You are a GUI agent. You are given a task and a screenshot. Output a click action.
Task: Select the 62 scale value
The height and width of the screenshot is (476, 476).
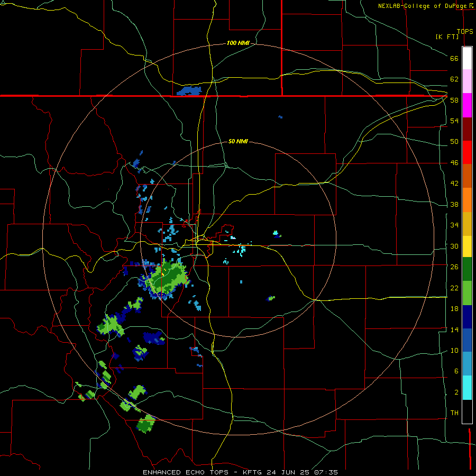pyautogui.click(x=454, y=79)
